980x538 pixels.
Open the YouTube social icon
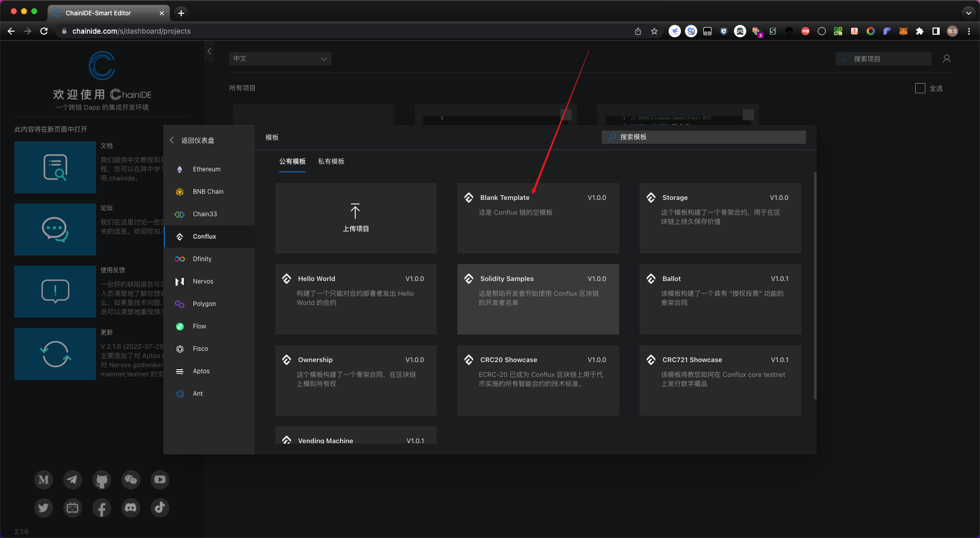click(160, 479)
